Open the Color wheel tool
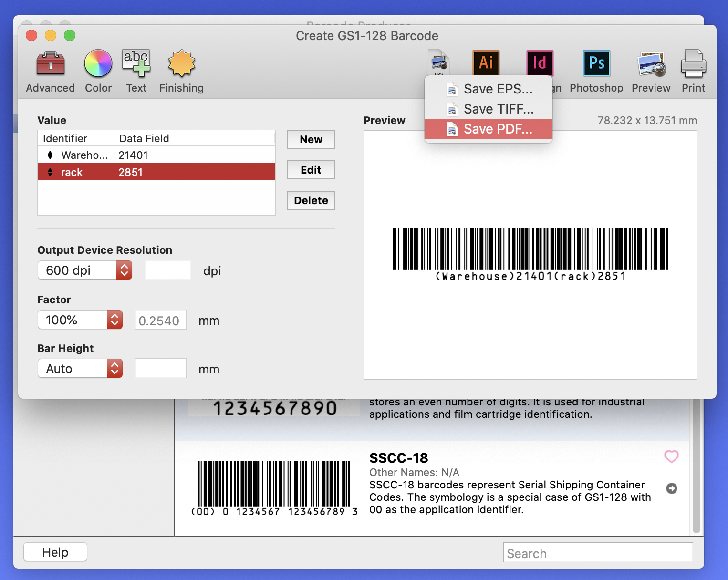 point(98,63)
